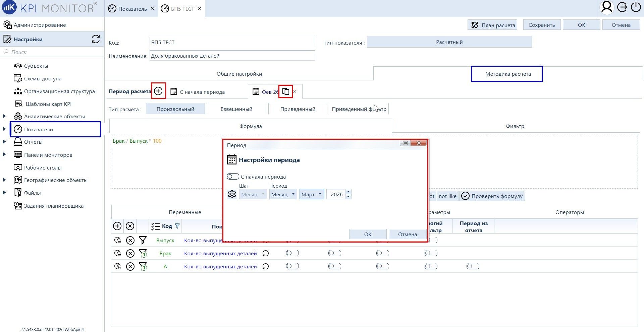The width and height of the screenshot is (644, 332).
Task: Toggle third switch in Брак row
Action: (x=383, y=253)
